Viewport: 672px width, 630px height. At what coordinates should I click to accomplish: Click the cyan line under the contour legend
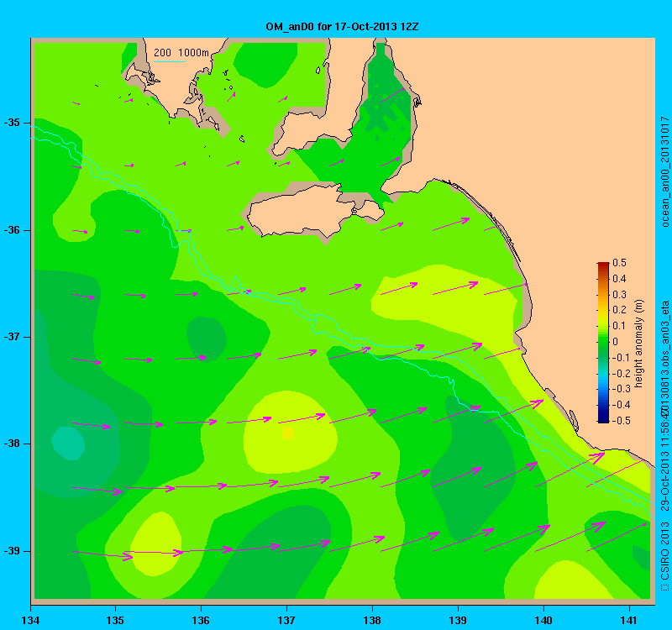click(170, 61)
